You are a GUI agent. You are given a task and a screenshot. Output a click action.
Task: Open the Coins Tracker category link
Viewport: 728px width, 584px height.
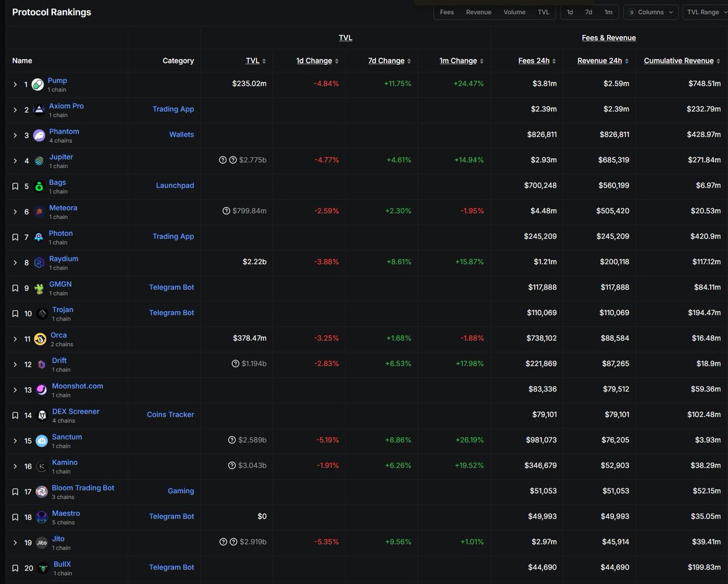tap(170, 415)
